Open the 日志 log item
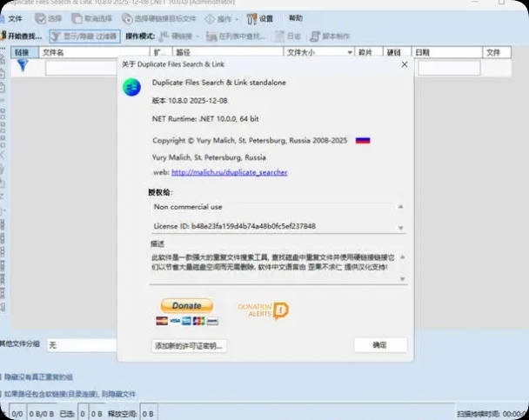The height and width of the screenshot is (420, 529). [288, 36]
